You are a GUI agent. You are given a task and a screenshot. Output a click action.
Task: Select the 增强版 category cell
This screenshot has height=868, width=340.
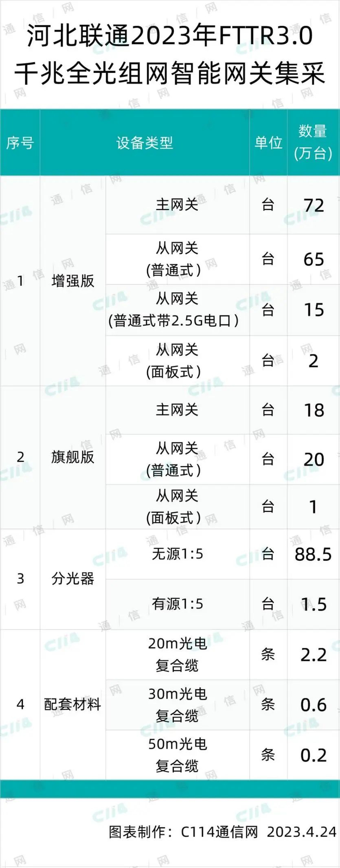(x=73, y=280)
